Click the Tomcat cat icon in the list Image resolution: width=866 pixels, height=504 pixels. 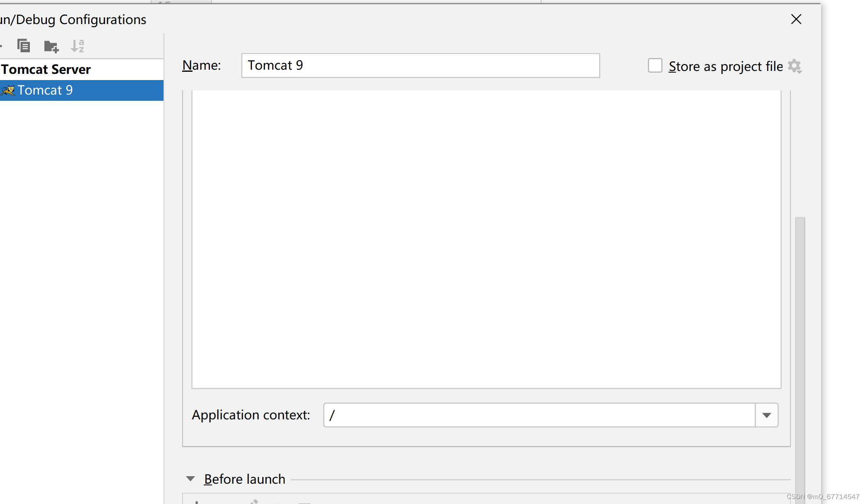(x=8, y=90)
